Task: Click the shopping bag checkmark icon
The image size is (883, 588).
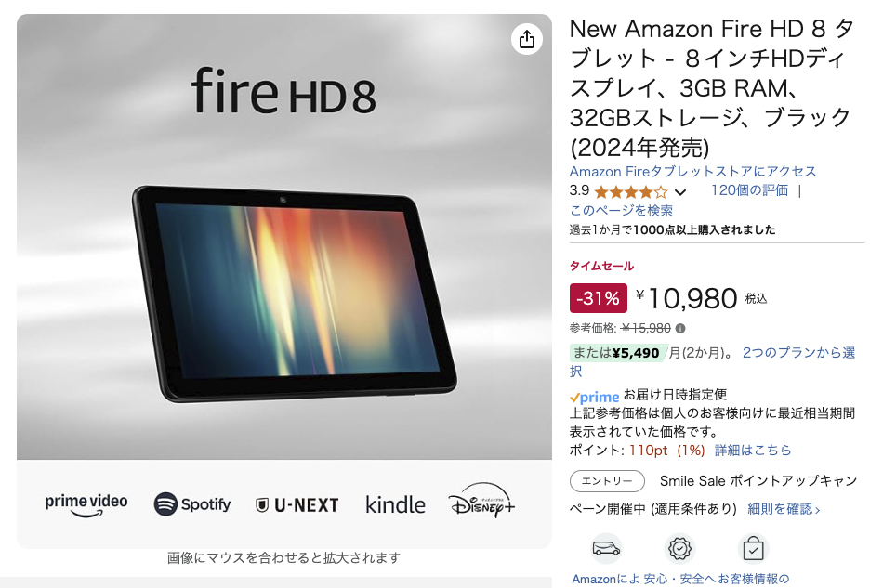Action: pos(753,548)
